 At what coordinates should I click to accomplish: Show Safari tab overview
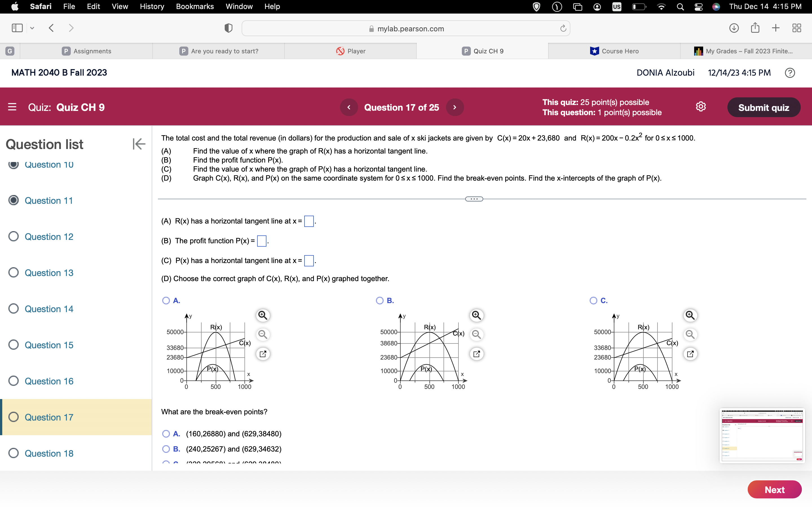click(x=796, y=28)
